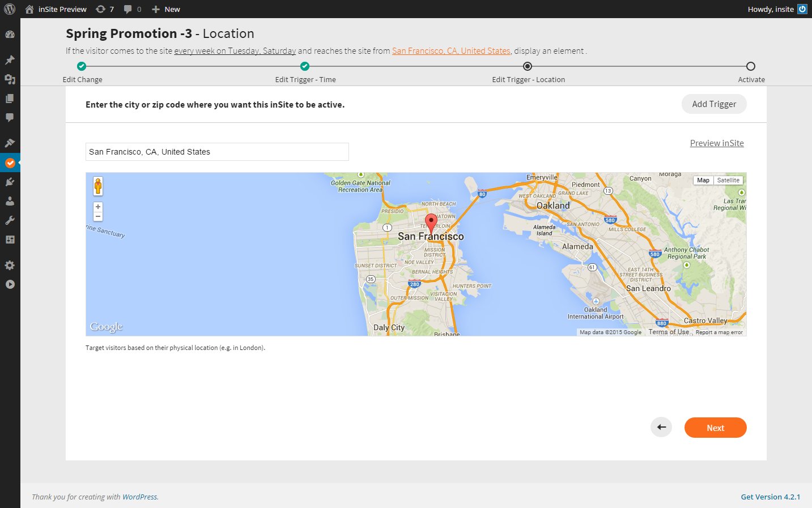Select the Activate step circle
Screen dimensions: 812x508
(751, 66)
